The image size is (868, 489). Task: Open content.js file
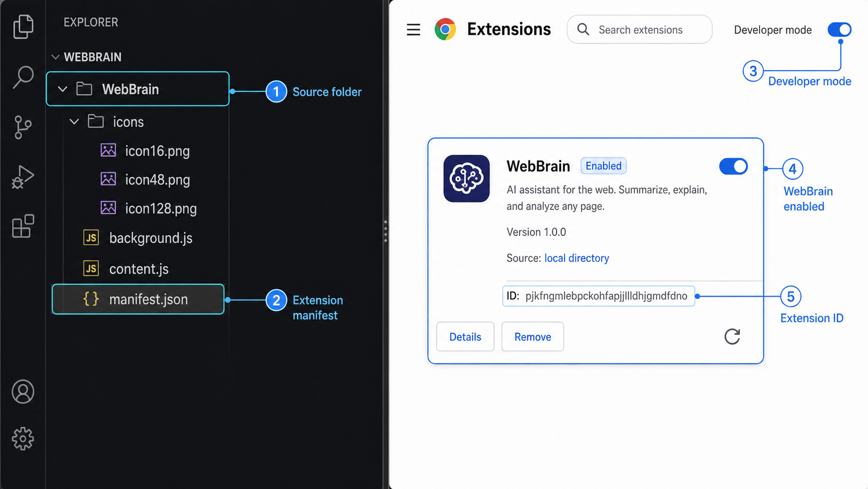(x=139, y=269)
